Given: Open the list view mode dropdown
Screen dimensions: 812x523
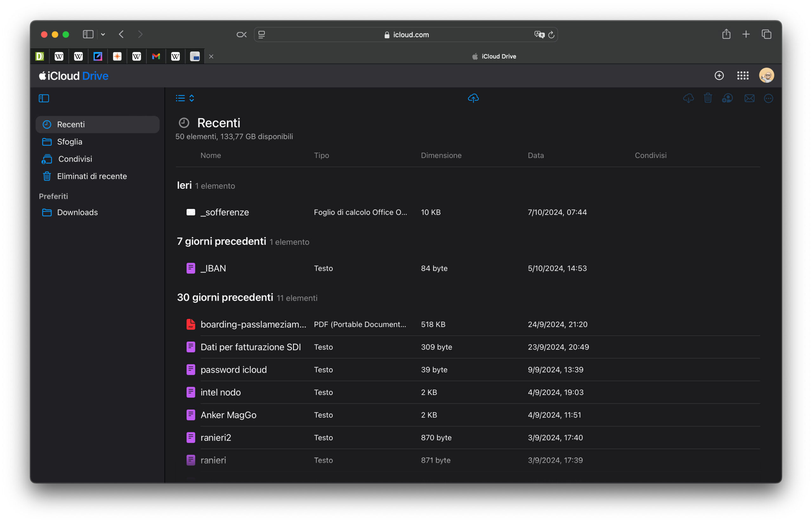Looking at the screenshot, I should [x=185, y=98].
